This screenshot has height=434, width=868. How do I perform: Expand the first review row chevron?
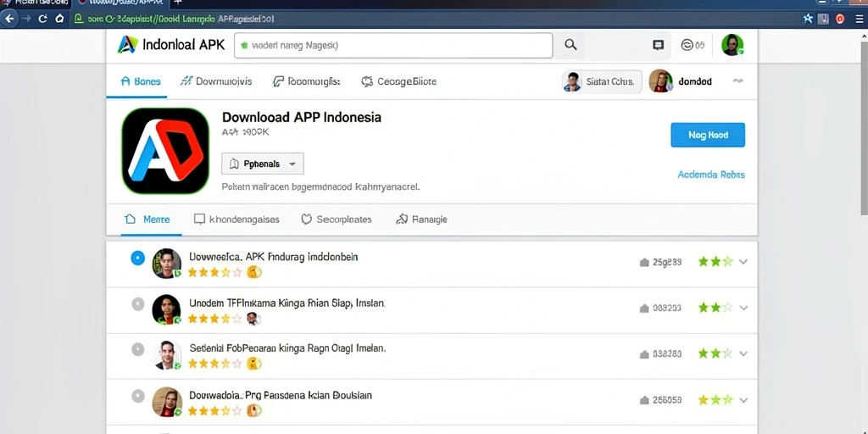click(x=743, y=262)
